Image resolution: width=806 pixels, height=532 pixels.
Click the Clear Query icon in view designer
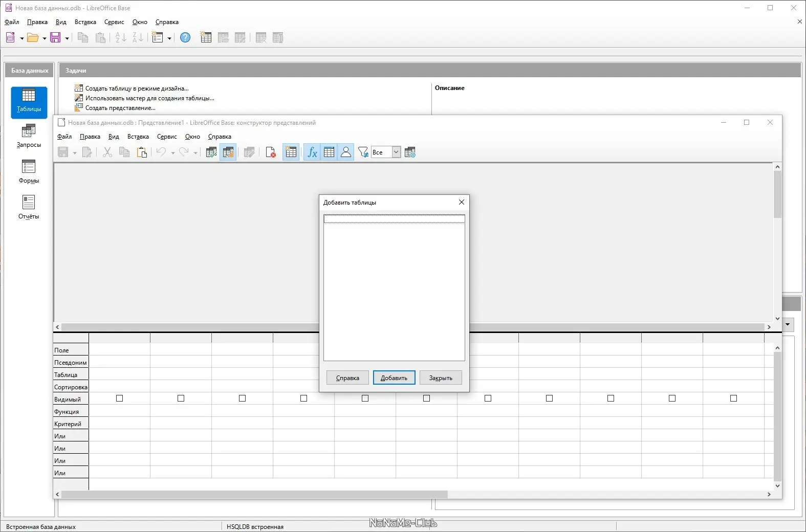click(x=271, y=152)
